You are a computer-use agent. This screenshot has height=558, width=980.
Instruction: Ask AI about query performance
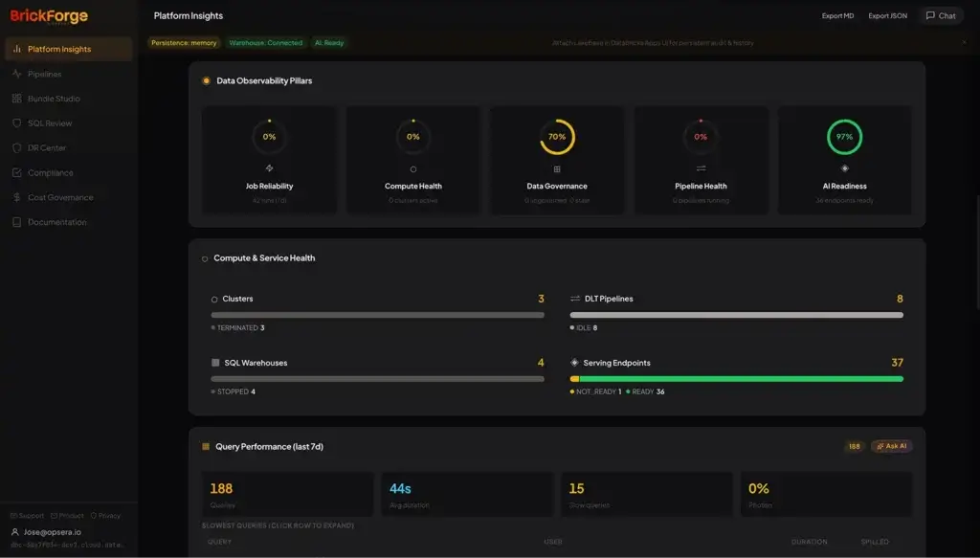point(891,446)
